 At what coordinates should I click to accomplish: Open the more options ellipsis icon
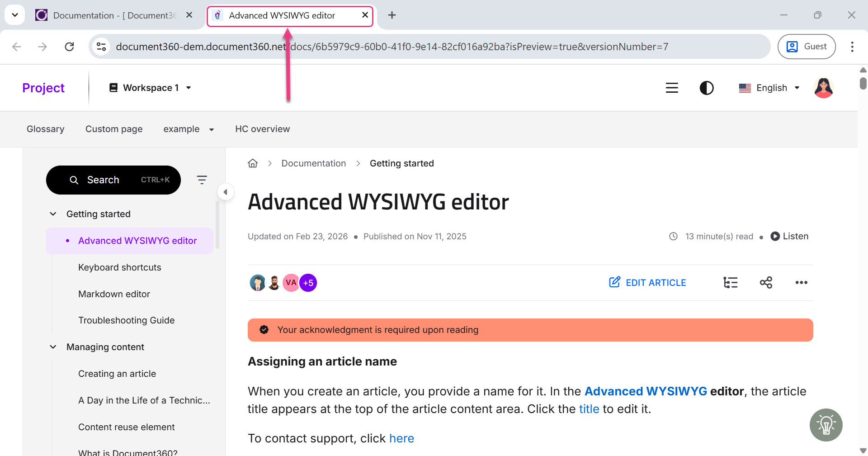click(x=802, y=282)
